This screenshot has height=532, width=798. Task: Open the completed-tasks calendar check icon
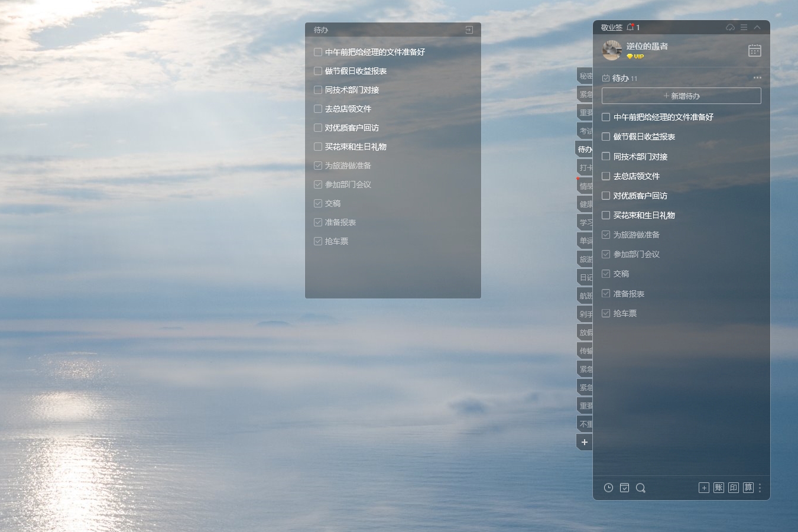624,488
